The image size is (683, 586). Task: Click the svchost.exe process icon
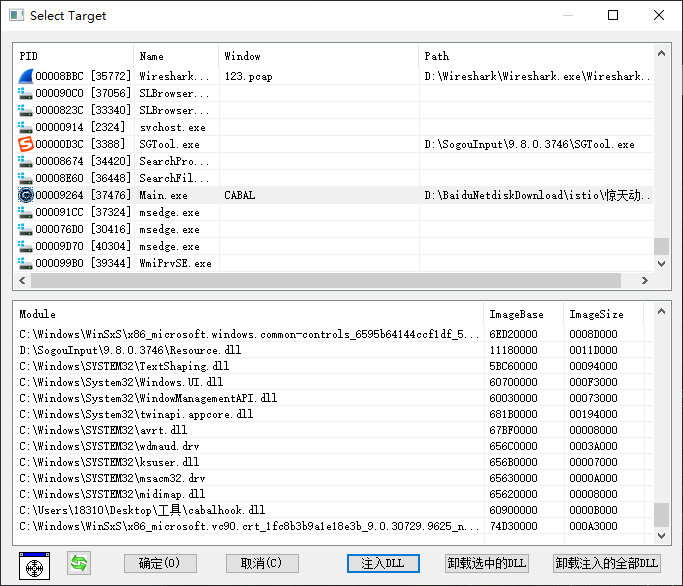[26, 127]
